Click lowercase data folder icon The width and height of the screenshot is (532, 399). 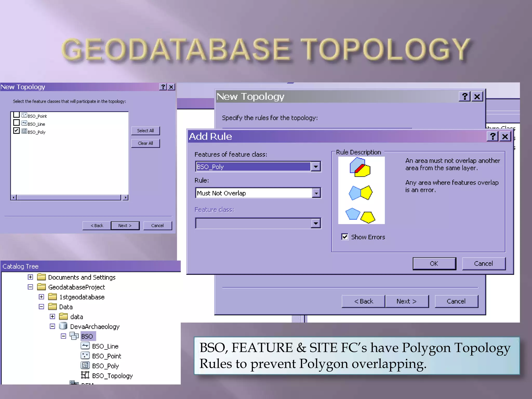63,316
